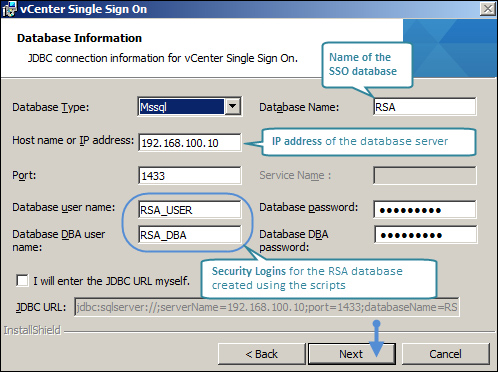Click the Database DBA user name field RSA_DBA

coord(189,235)
